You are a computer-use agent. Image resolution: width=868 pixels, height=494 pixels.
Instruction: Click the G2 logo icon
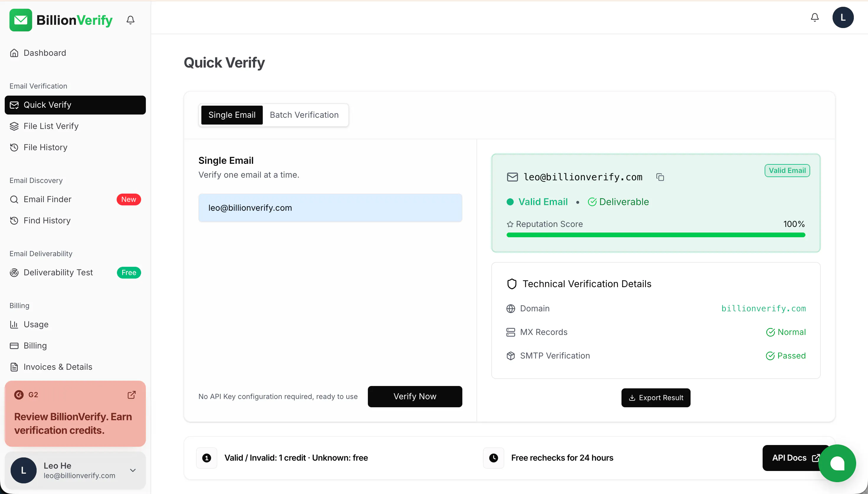[19, 395]
